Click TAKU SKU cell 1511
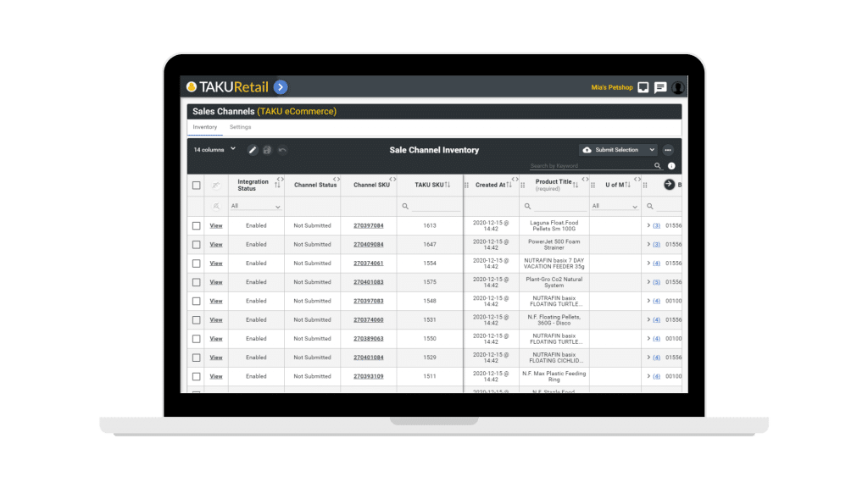868x488 pixels. (x=430, y=376)
